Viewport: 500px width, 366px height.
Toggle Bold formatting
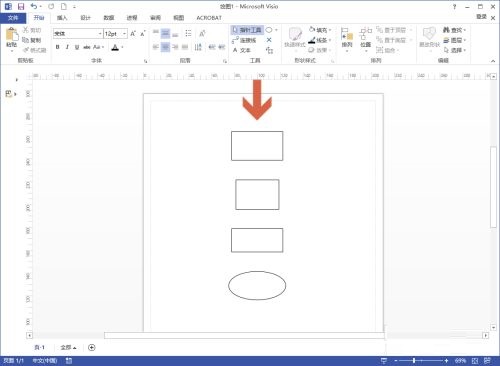tap(57, 47)
